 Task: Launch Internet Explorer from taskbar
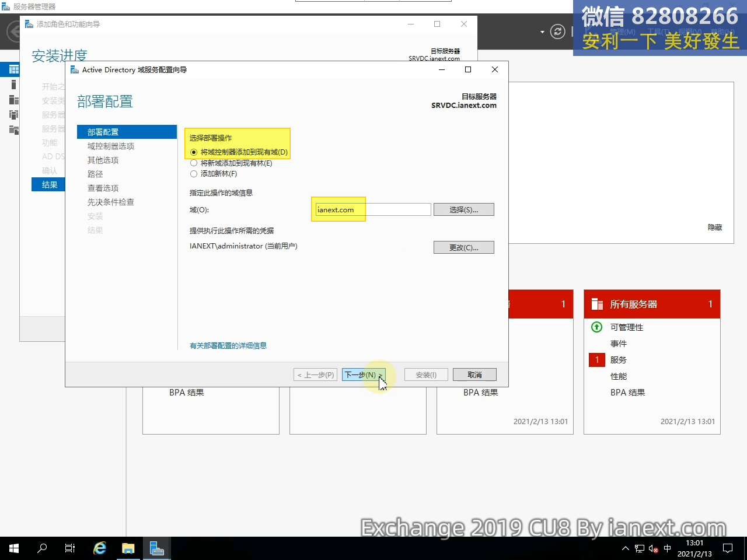point(100,548)
